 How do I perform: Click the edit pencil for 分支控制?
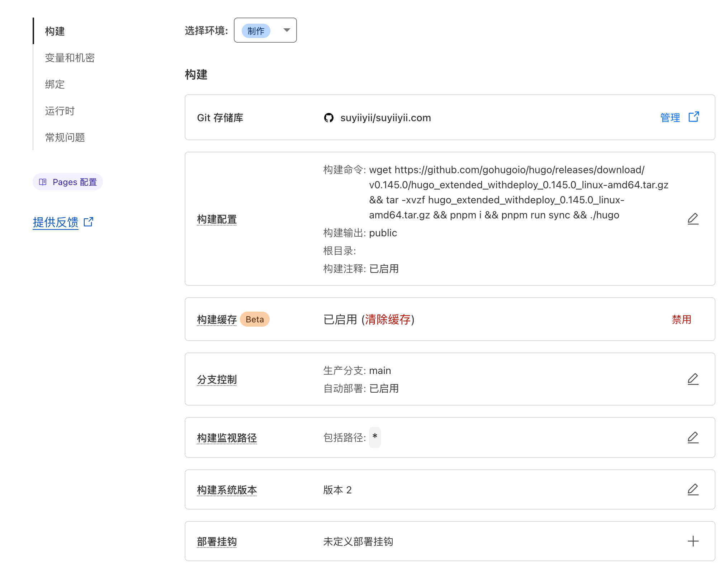[693, 379]
